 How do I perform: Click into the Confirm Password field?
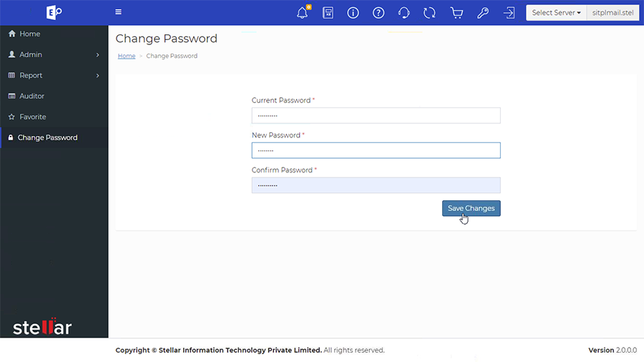tap(376, 185)
